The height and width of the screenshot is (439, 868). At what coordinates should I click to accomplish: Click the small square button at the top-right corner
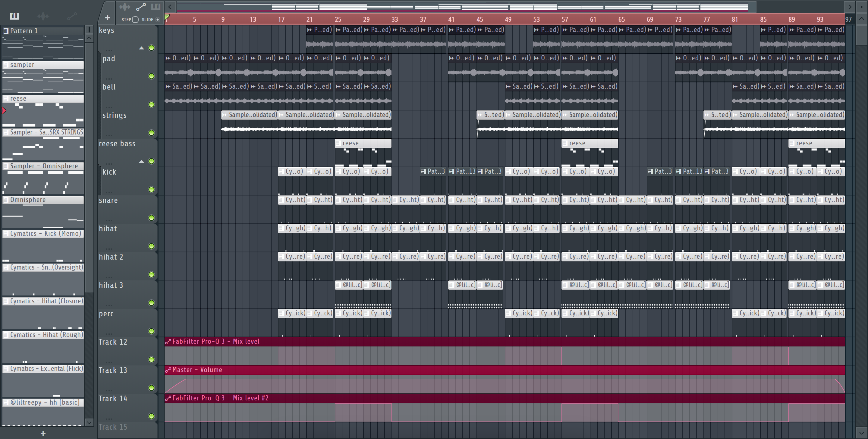click(x=862, y=6)
